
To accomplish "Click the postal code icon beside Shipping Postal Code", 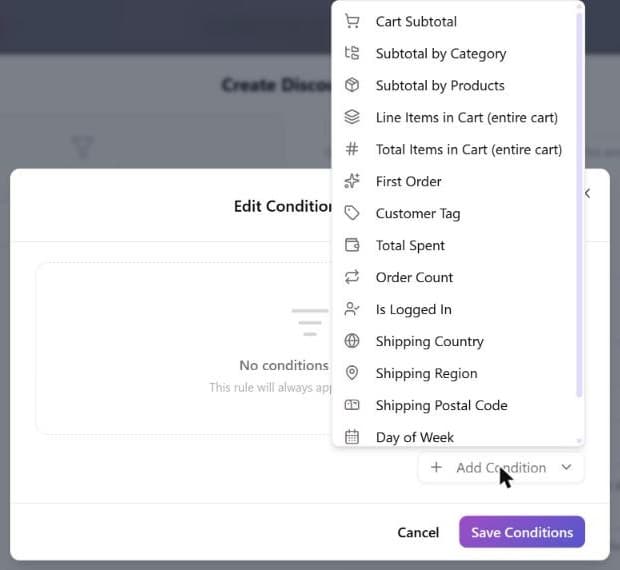I will (352, 405).
